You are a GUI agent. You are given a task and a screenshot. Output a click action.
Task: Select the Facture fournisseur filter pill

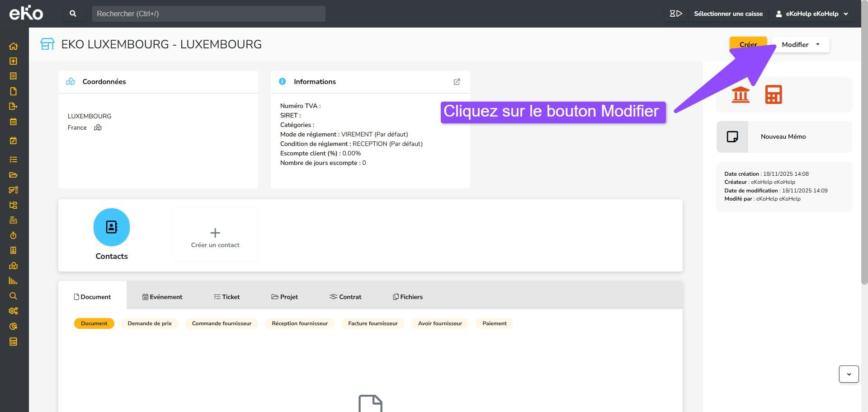pos(373,323)
